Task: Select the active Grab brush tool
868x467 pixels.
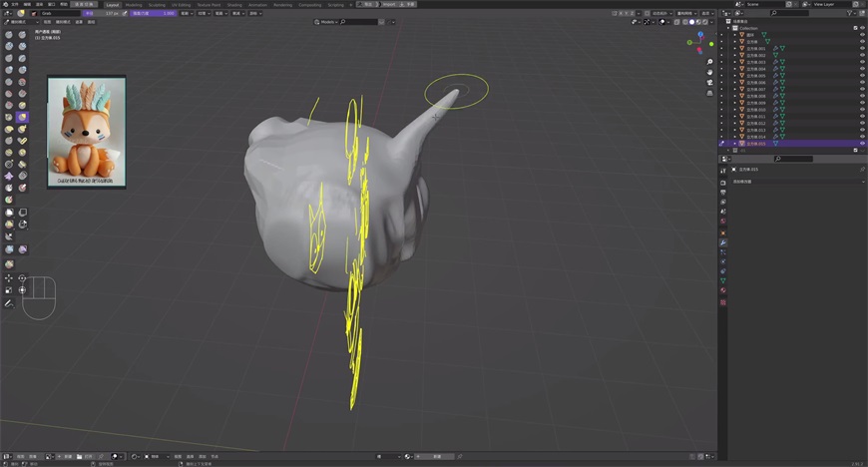Action: click(x=22, y=117)
